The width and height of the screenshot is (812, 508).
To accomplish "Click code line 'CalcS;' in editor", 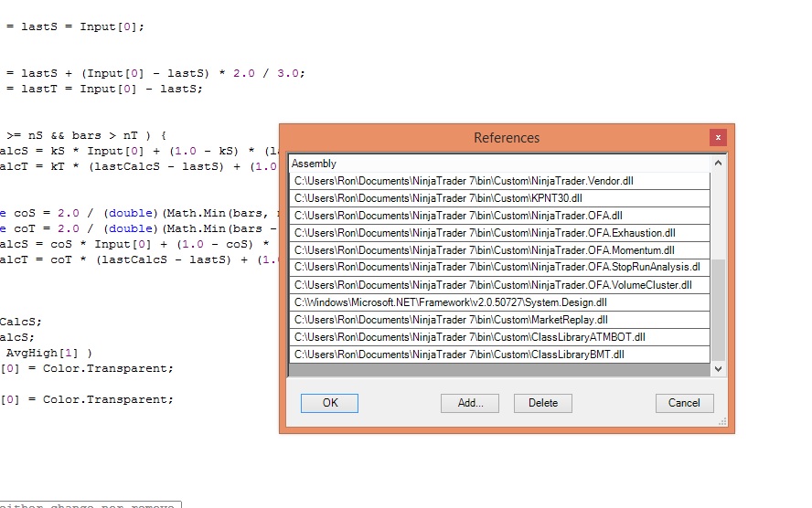I will [21, 322].
